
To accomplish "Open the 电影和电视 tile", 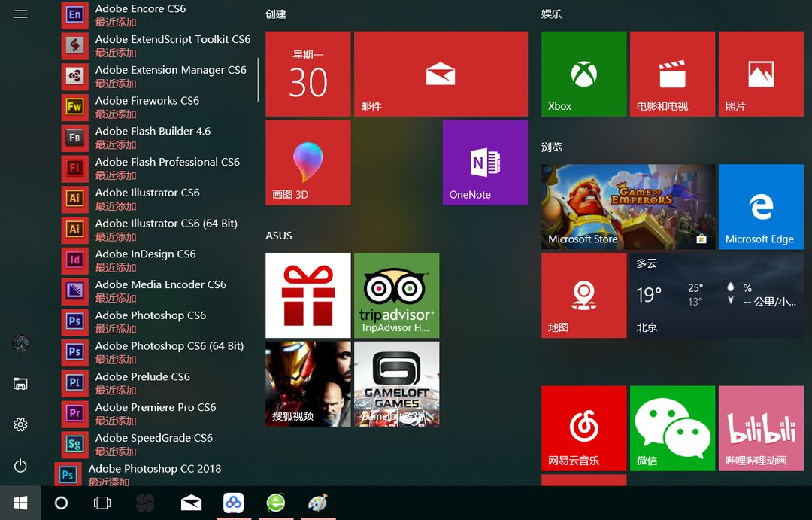I will point(672,74).
